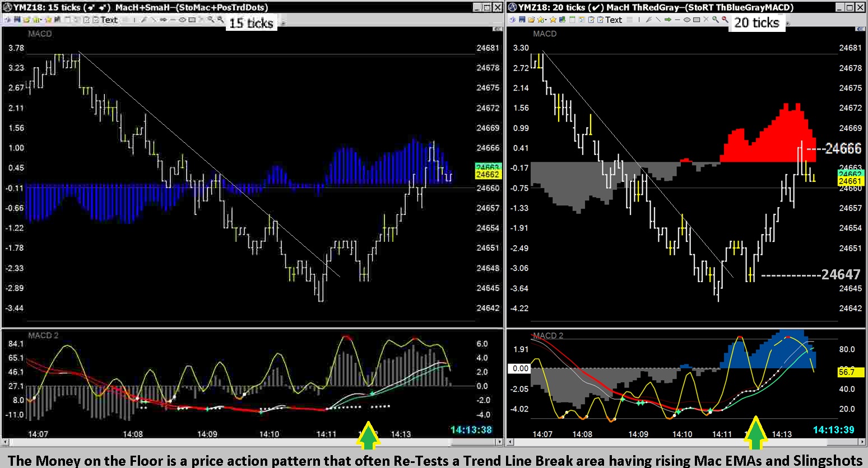
Task: Click the Text annotation button
Action: click(x=613, y=21)
